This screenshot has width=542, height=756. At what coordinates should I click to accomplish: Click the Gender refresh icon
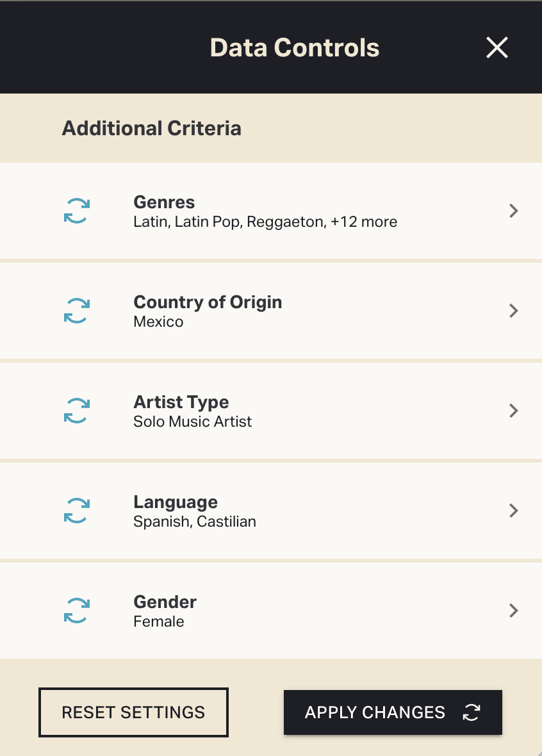[x=77, y=611]
